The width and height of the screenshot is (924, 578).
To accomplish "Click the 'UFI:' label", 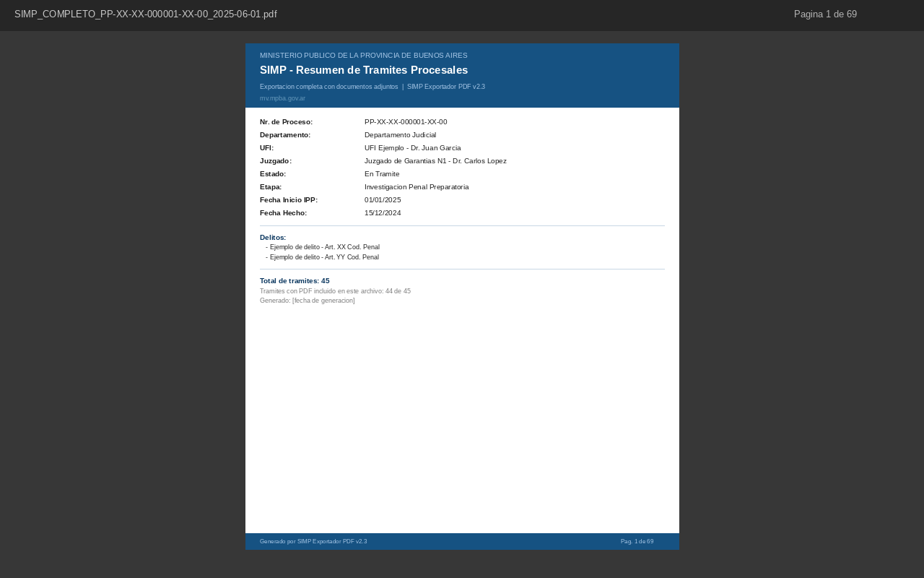I will tap(266, 148).
